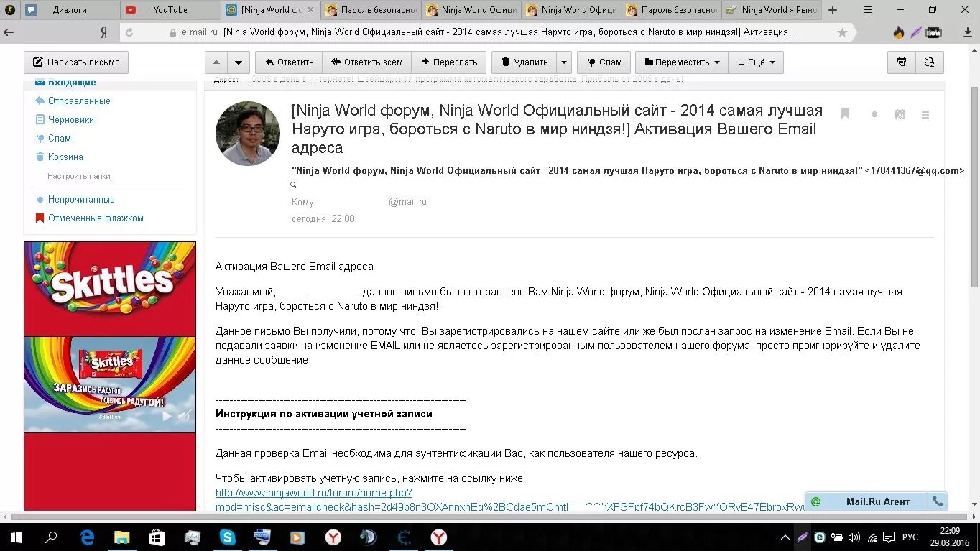Click browser back arrow

9,32
